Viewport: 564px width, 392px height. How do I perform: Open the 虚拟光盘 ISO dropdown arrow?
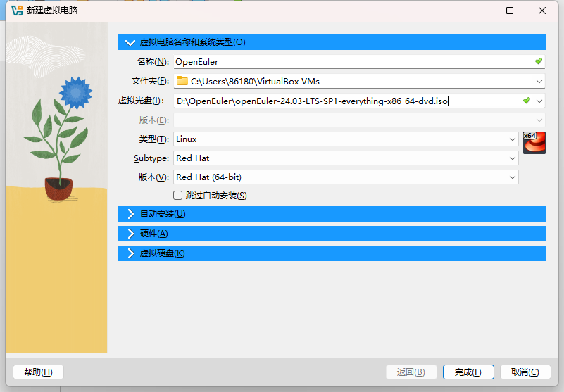(539, 101)
